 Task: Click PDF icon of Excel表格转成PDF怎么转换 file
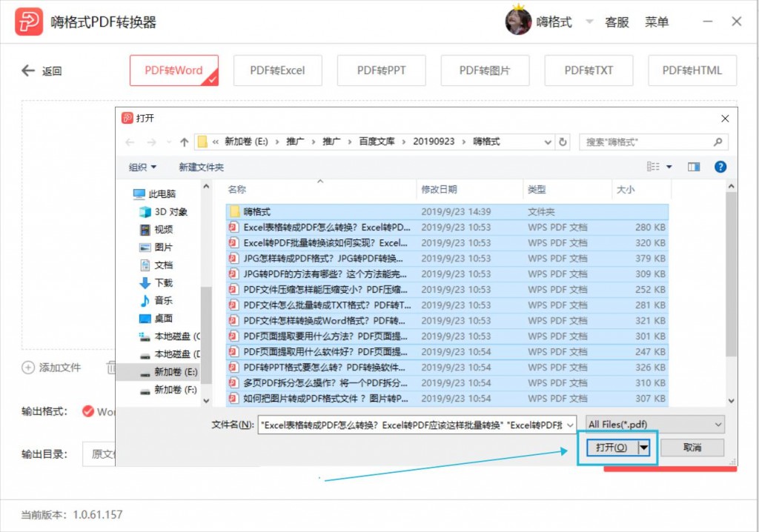click(x=233, y=227)
